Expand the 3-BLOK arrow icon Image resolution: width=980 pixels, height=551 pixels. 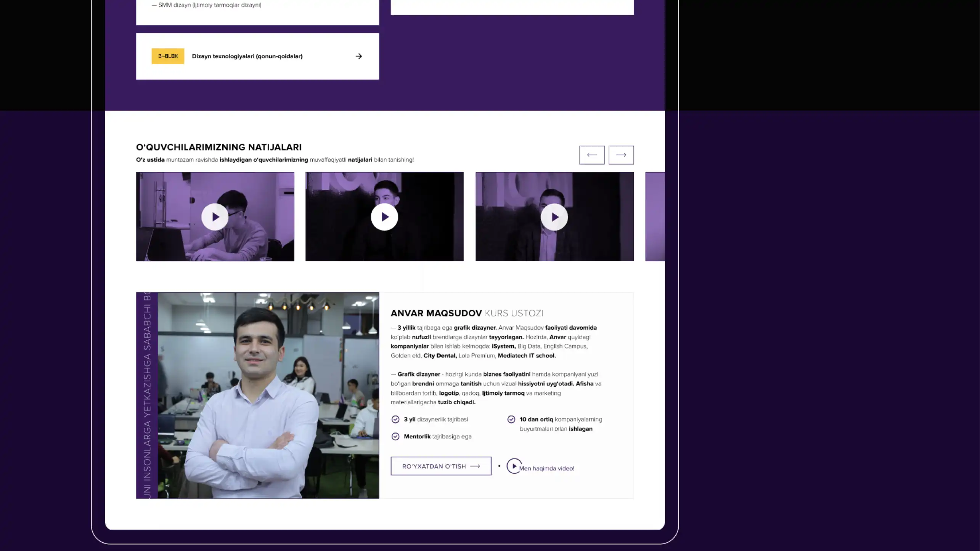(358, 56)
